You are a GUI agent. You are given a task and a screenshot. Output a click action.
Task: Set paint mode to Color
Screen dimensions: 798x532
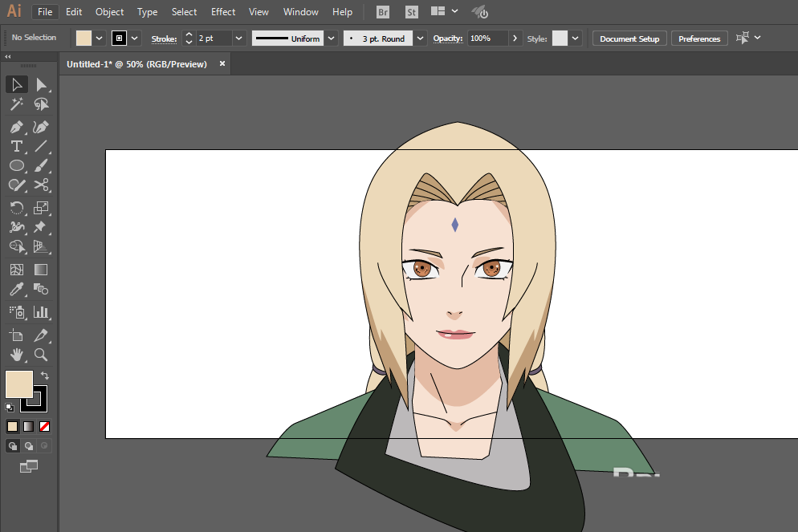pyautogui.click(x=12, y=427)
